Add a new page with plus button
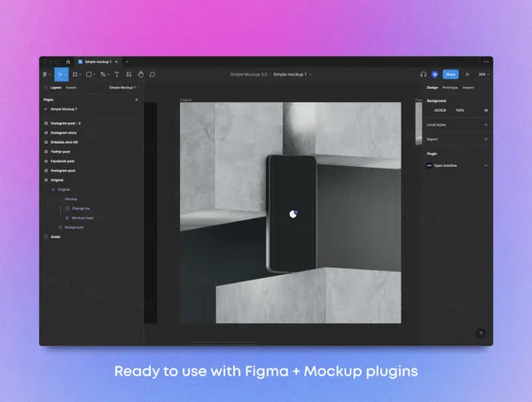Screen dimensions: 532x402 pyautogui.click(x=136, y=100)
